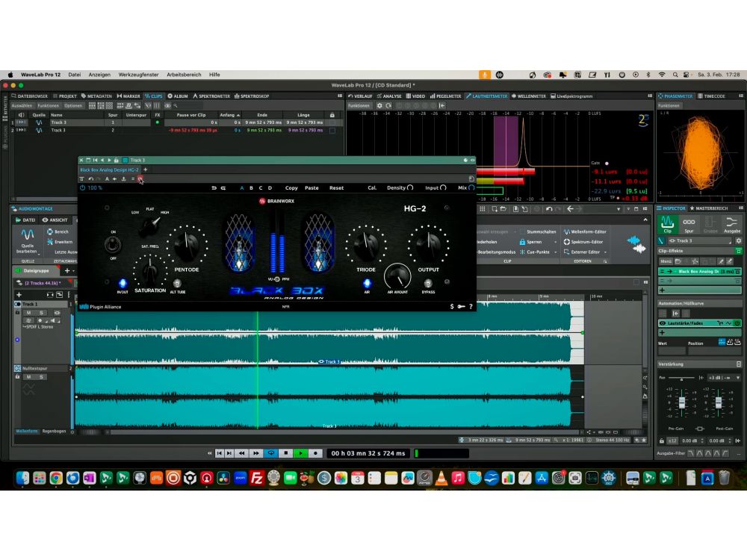Click preset B in the plugin toolbar
Viewport: 747px width, 560px height.
coord(249,188)
